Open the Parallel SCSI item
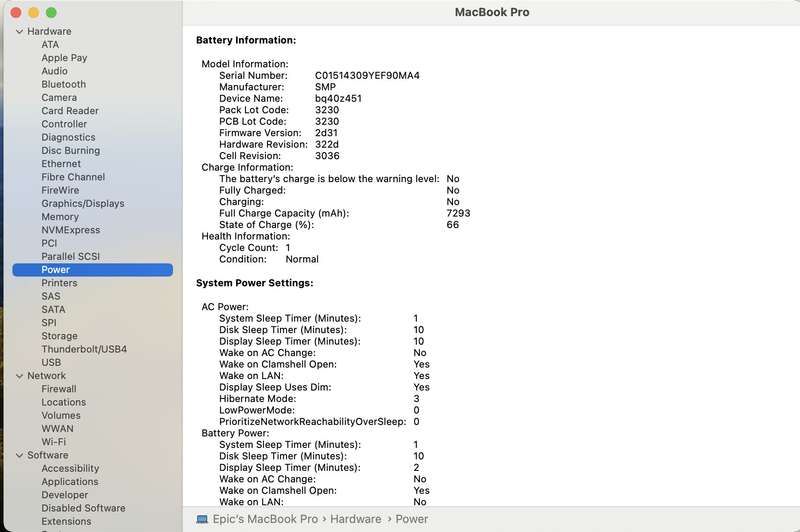Image resolution: width=800 pixels, height=532 pixels. [71, 257]
